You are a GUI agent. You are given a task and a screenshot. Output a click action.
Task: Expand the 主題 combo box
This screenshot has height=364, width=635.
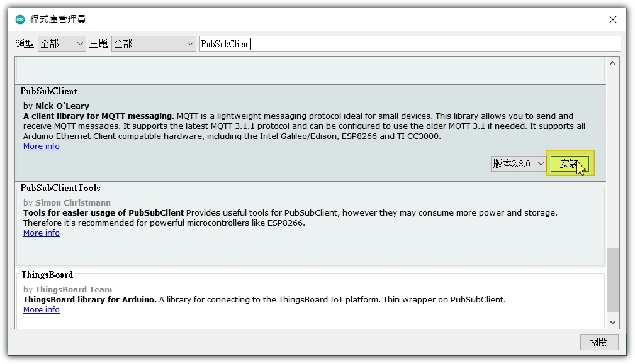(x=154, y=43)
